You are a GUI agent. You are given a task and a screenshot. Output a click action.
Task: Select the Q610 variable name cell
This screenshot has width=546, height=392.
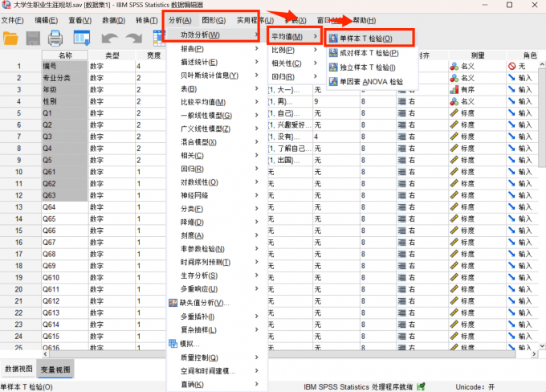click(x=65, y=278)
